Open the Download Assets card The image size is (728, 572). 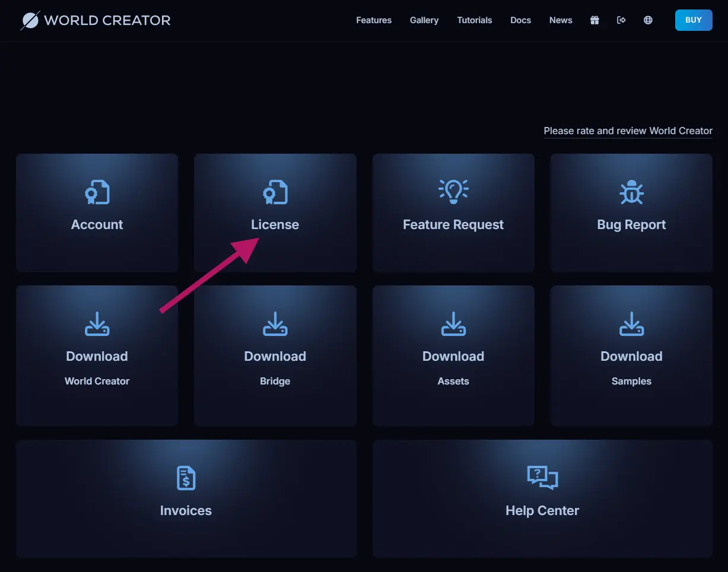click(x=453, y=355)
